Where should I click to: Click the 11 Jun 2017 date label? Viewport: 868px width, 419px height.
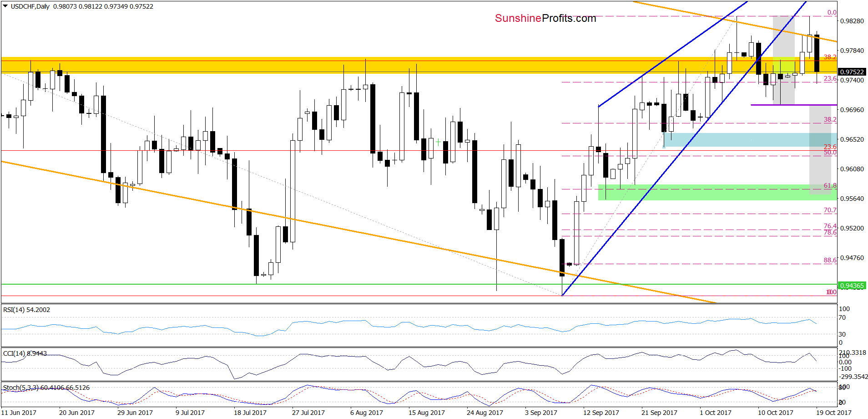[19, 413]
